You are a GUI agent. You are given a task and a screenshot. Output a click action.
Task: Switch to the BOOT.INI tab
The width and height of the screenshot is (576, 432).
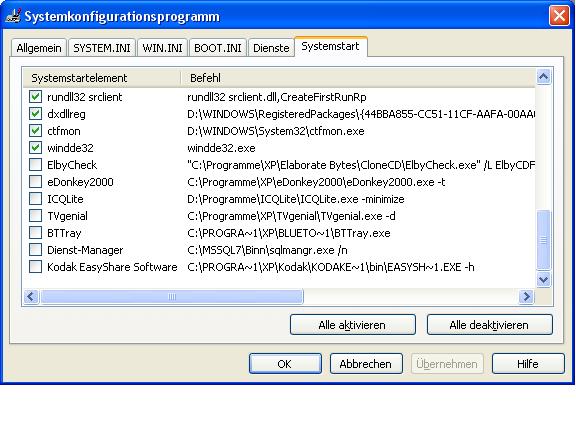[217, 48]
